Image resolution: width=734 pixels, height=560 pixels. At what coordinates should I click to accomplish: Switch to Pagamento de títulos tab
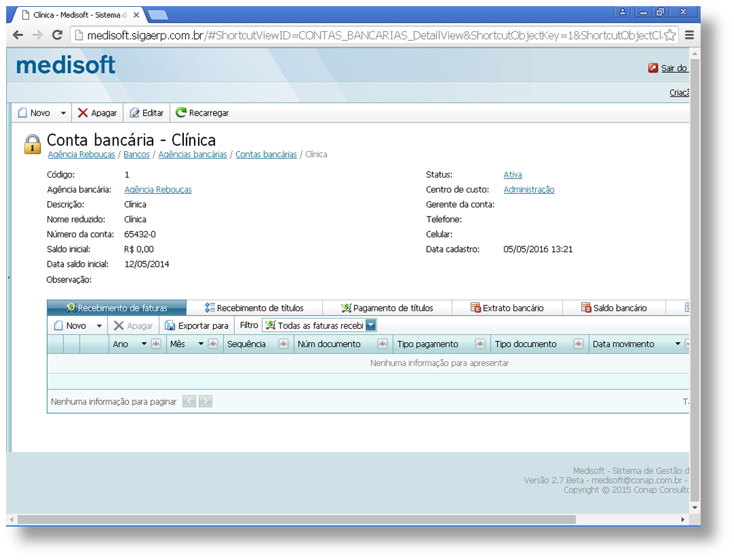(387, 308)
